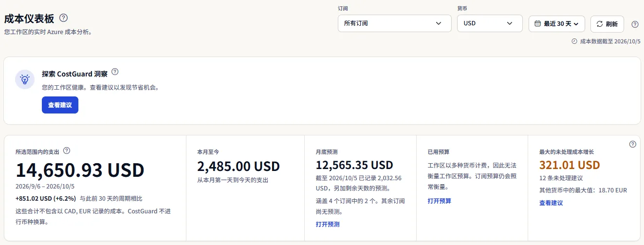Click the 刷新 button
Image resolution: width=644 pixels, height=245 pixels.
pyautogui.click(x=607, y=24)
